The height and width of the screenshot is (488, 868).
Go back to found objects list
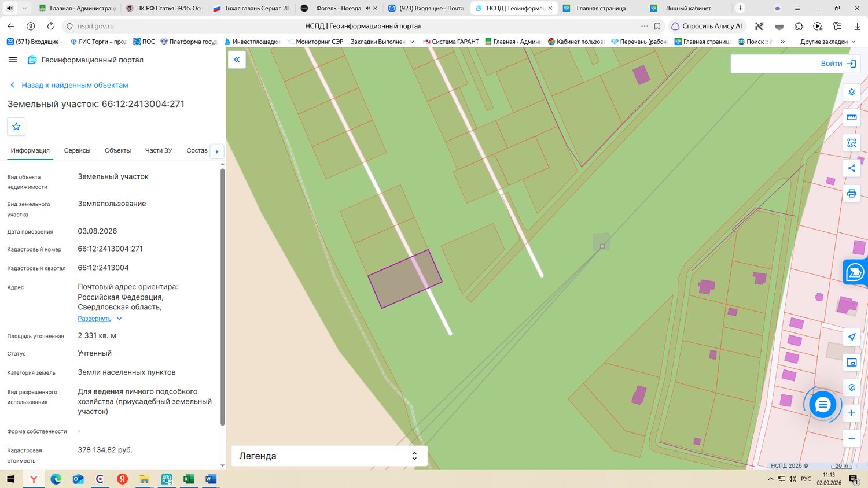click(69, 85)
